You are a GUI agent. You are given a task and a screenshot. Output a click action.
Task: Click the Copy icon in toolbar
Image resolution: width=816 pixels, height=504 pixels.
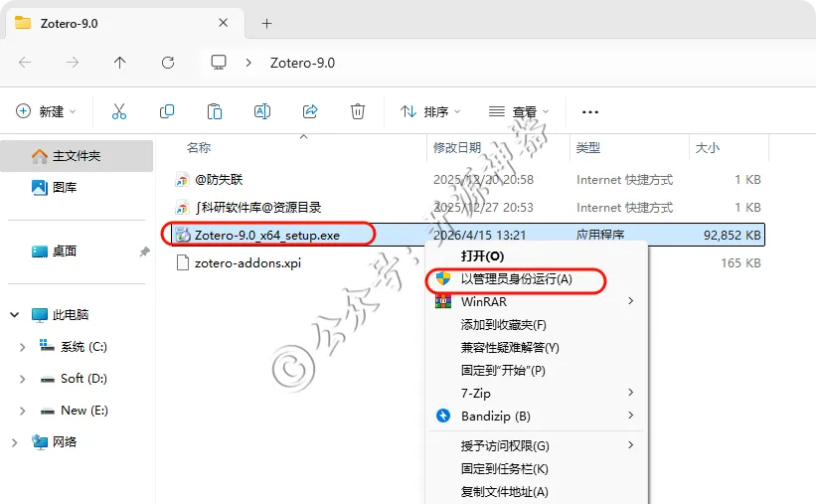pyautogui.click(x=167, y=111)
